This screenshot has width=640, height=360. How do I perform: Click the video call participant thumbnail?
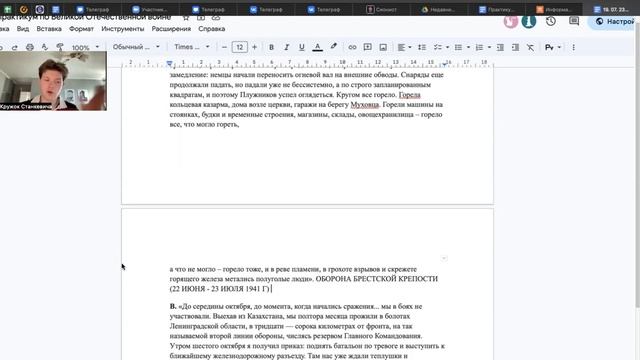pos(53,81)
